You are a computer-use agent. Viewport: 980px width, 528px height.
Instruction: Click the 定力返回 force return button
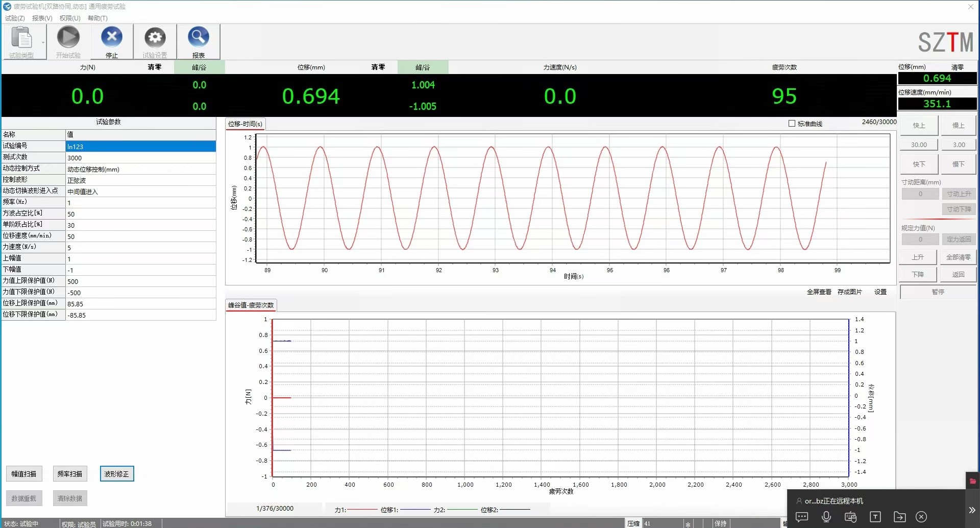tap(959, 239)
